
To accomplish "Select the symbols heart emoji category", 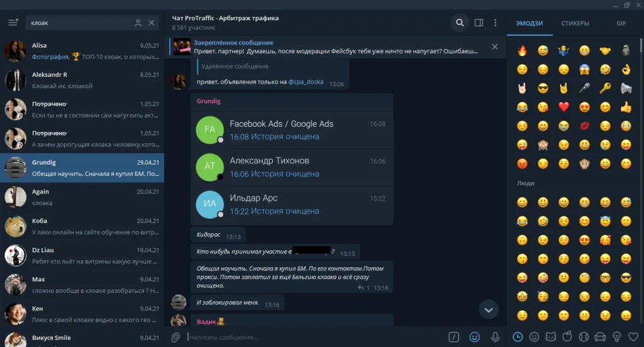I will [633, 337].
